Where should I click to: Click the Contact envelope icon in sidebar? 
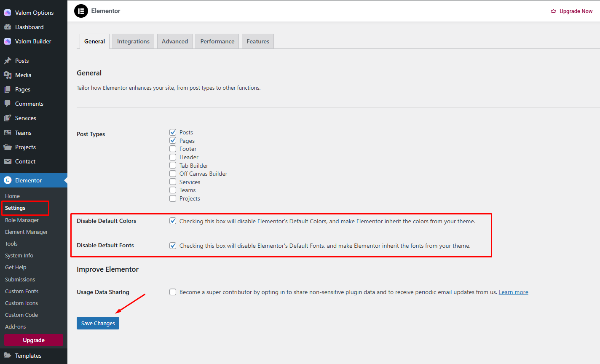(8, 161)
